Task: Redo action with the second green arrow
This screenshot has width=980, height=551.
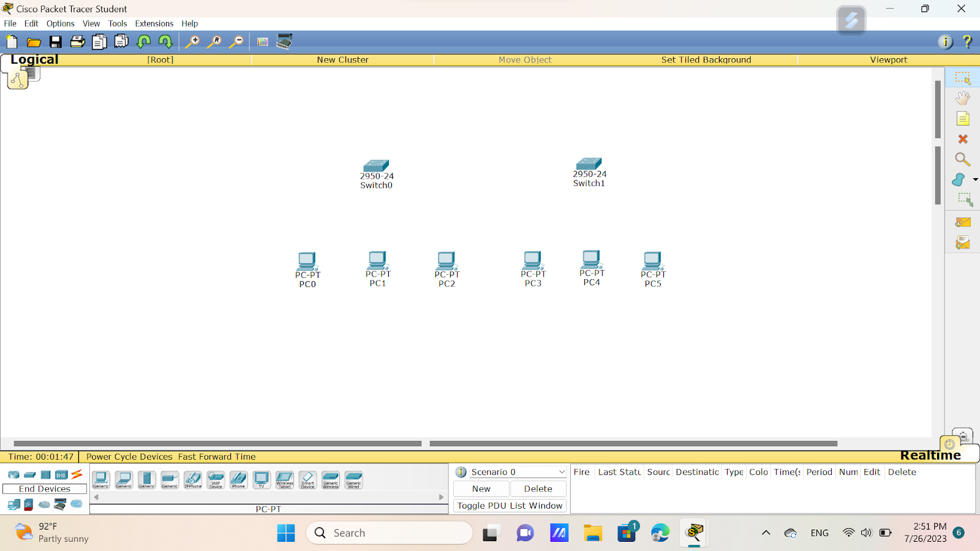Action: [x=165, y=42]
